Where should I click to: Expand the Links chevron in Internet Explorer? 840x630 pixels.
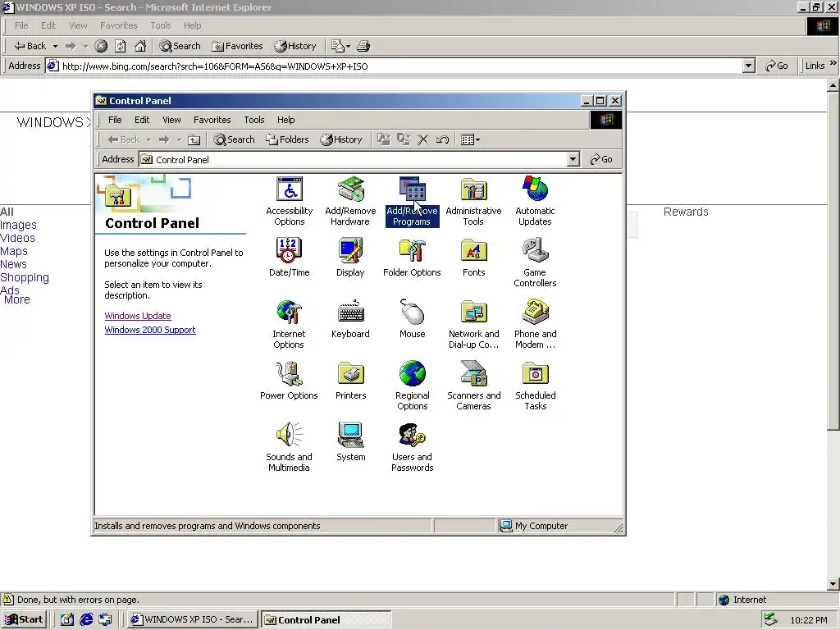(x=833, y=64)
